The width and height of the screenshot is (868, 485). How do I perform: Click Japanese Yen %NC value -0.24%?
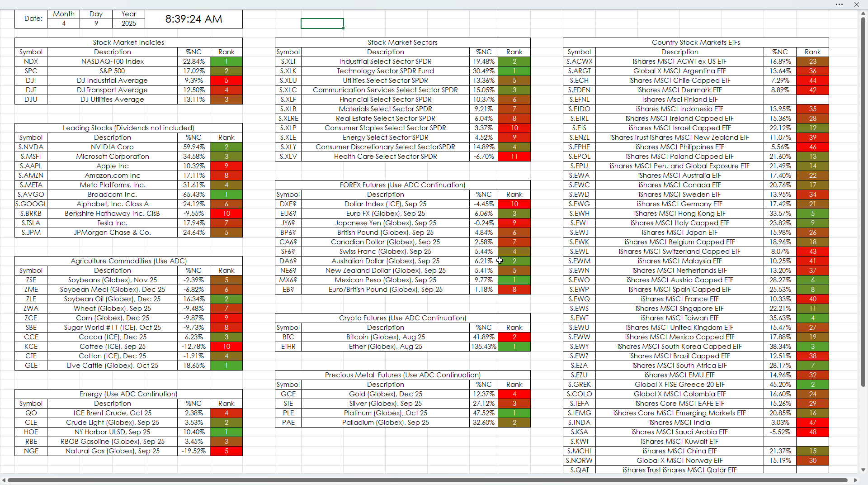tap(484, 223)
